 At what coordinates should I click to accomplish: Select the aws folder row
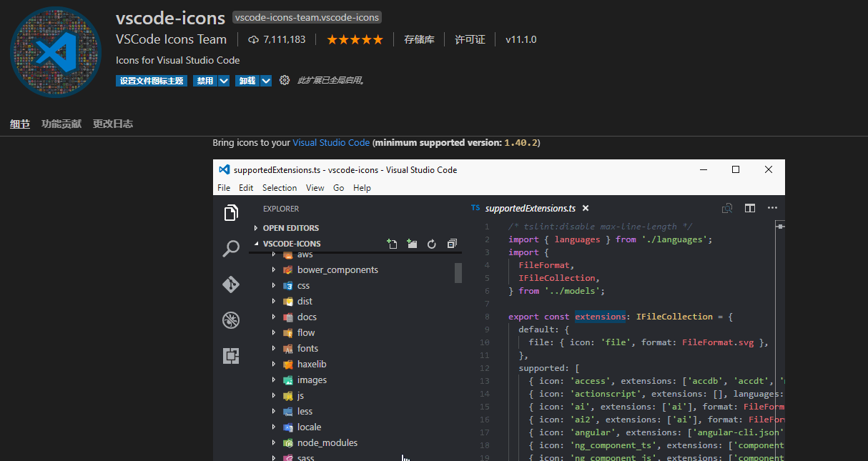click(x=355, y=255)
